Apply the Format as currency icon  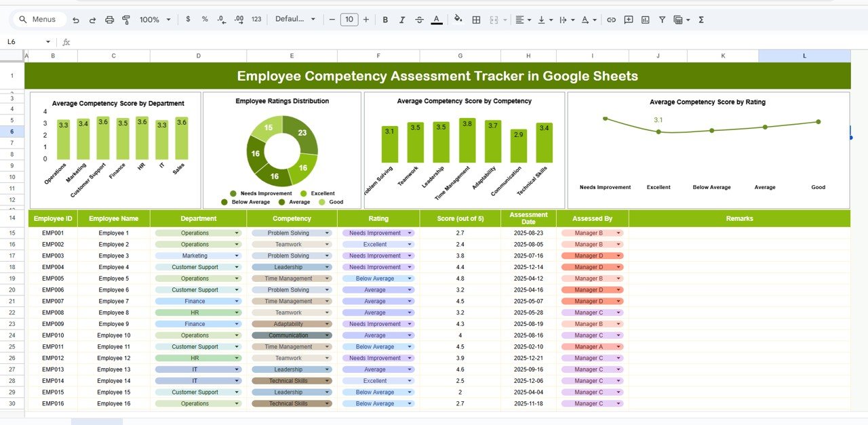[188, 19]
